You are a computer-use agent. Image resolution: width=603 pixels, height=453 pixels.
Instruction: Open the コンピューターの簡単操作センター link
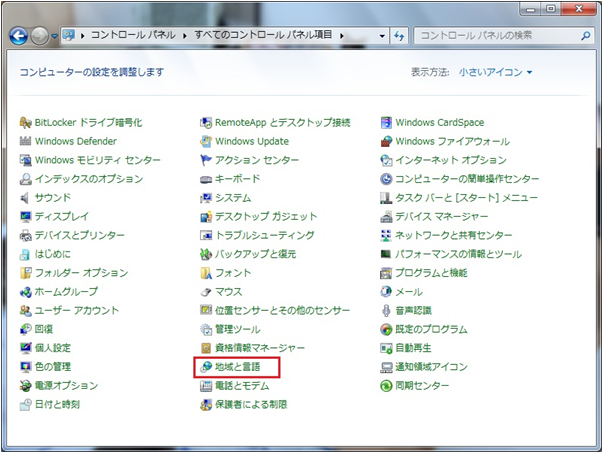click(x=467, y=179)
